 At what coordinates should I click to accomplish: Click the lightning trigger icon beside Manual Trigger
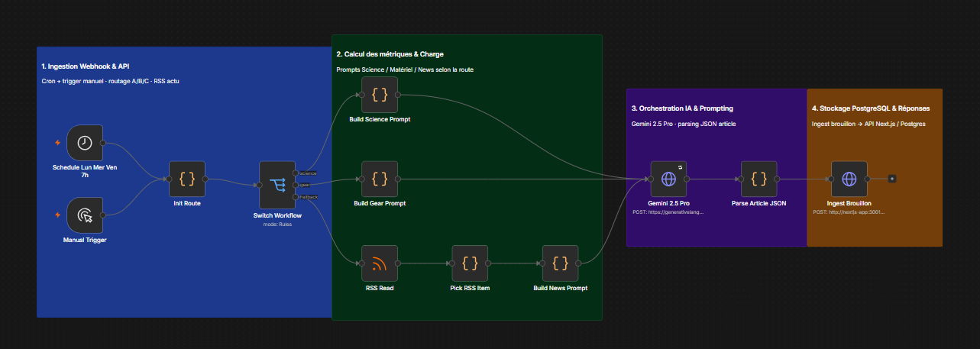click(x=57, y=216)
